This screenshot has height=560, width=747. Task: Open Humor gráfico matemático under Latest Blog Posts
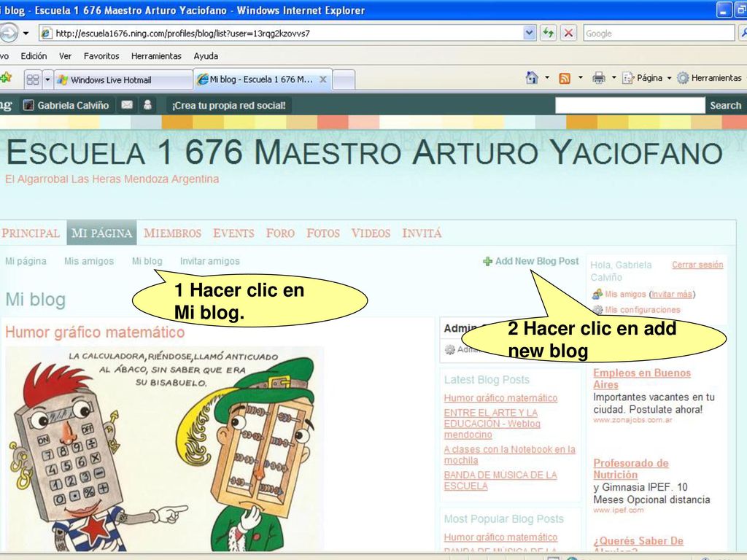pos(500,398)
